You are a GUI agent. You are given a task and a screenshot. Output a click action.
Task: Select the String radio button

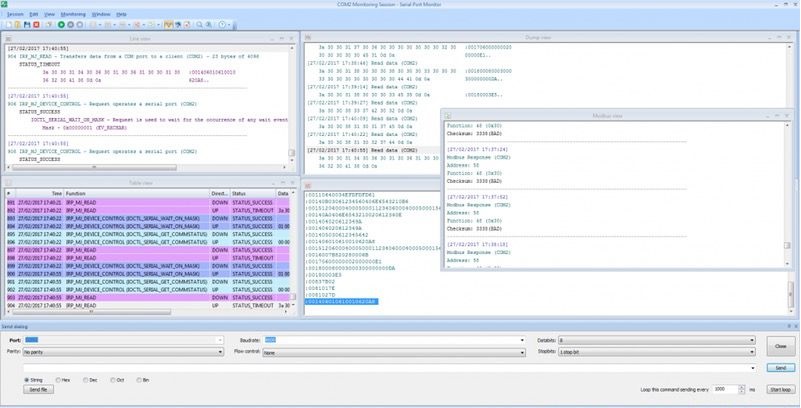click(x=27, y=380)
